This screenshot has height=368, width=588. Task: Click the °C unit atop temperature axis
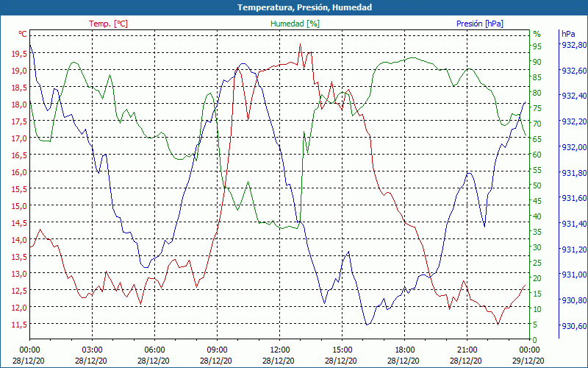tap(23, 34)
